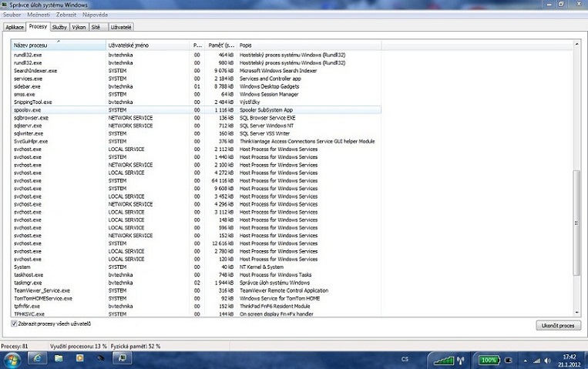Select the taskhost.exe process
The image size is (588, 369).
tap(197, 275)
